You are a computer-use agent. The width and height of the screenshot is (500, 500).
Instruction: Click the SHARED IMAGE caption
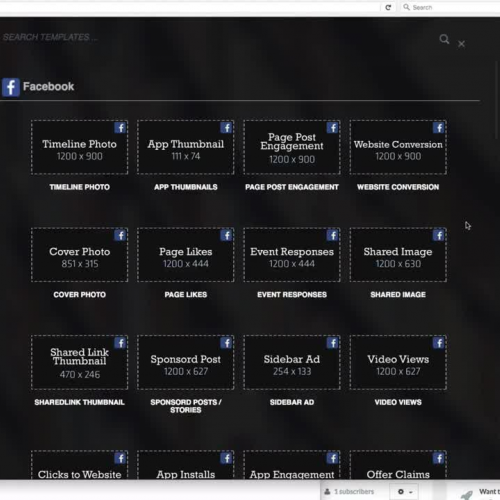398,295
